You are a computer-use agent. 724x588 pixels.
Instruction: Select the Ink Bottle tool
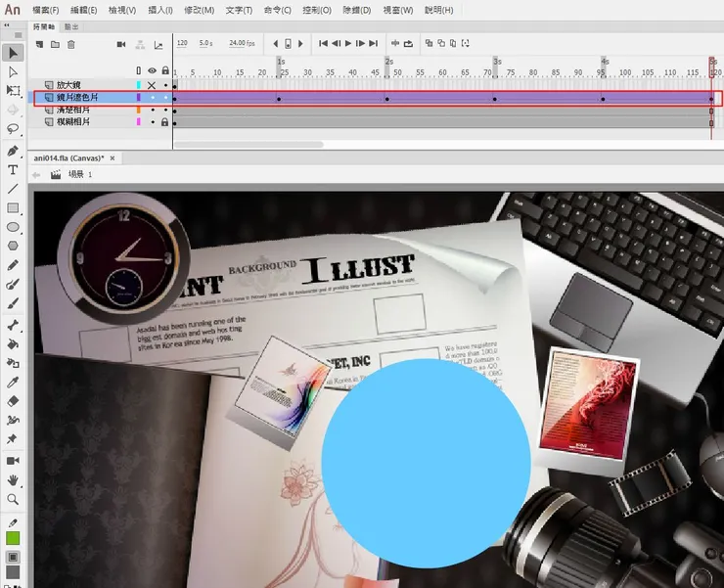pos(13,363)
